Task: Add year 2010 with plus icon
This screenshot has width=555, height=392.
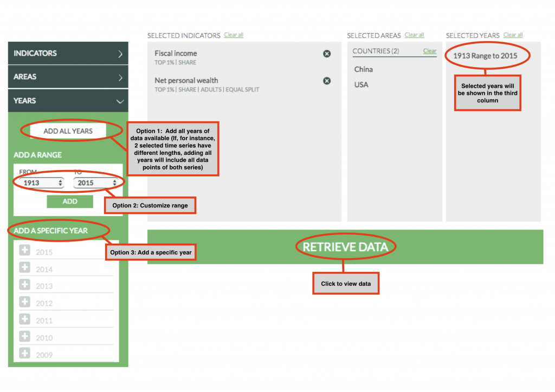Action: point(25,336)
